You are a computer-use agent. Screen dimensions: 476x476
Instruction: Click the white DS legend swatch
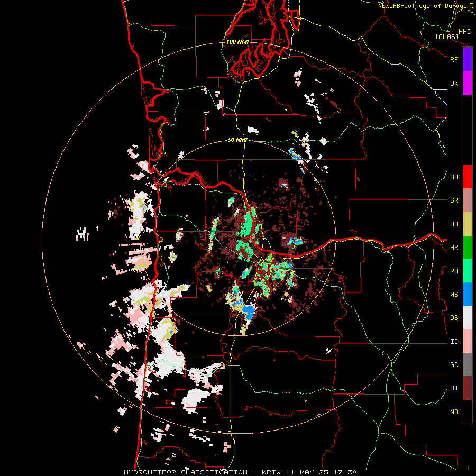467,317
